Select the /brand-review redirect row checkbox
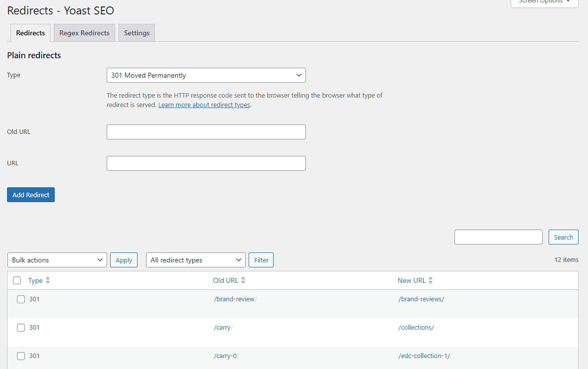 [x=20, y=299]
